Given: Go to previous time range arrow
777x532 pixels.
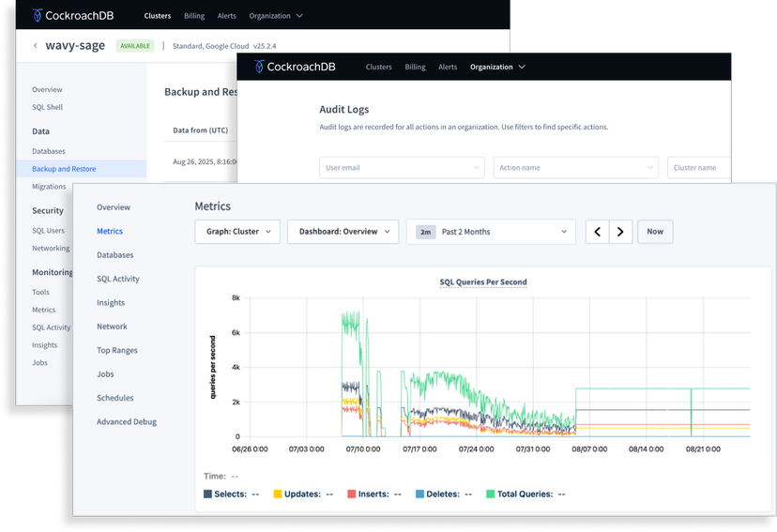Looking at the screenshot, I should tap(597, 232).
